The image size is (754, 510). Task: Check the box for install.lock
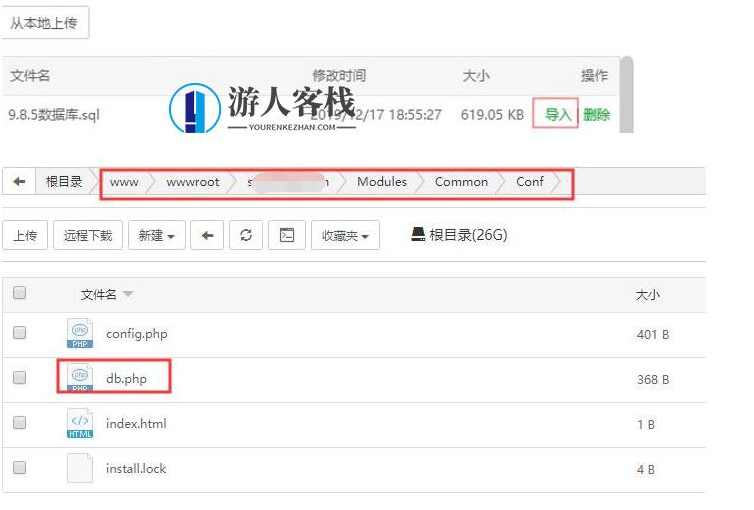click(19, 467)
